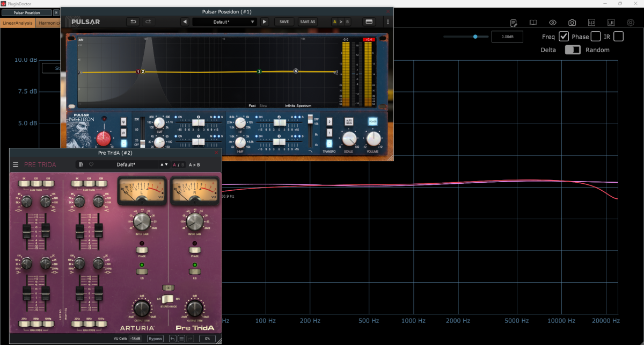The image size is (644, 345).
Task: Select EQ band node 3 in Poseidon graph
Action: click(259, 71)
